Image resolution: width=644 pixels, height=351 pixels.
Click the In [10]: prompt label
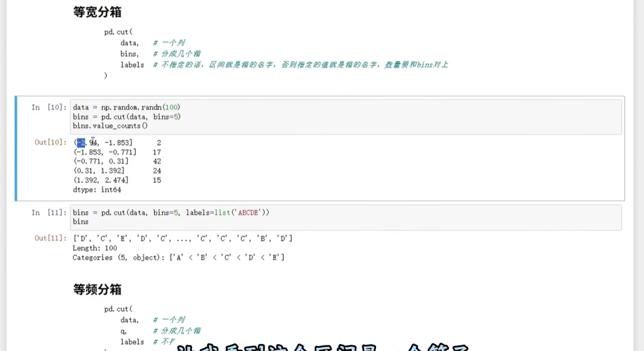[x=49, y=107]
